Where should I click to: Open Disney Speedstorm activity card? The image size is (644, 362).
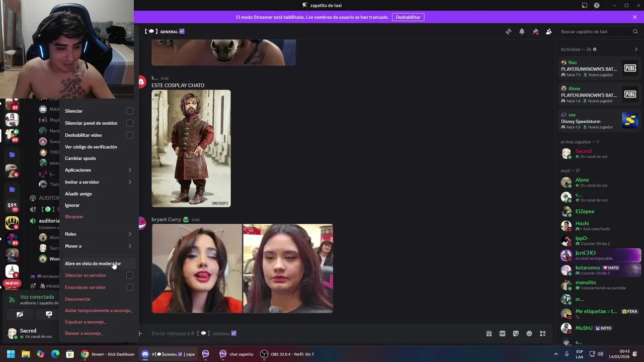[600, 121]
